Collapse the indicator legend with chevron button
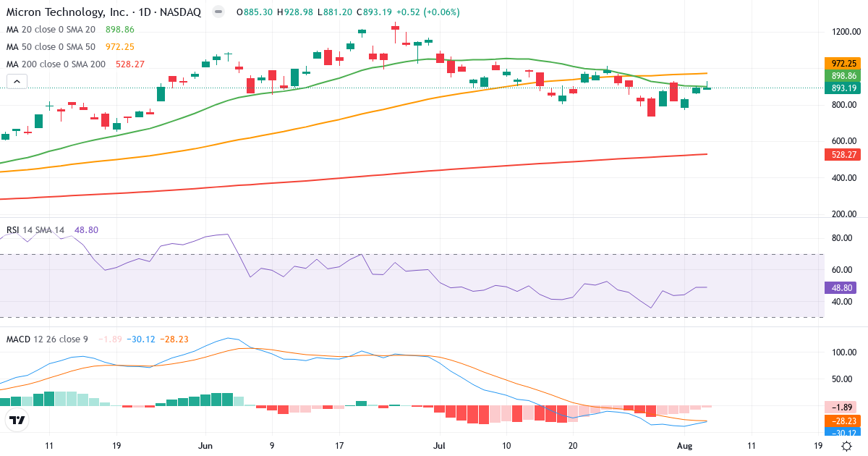Screen dimensions: 868x456 [17, 82]
